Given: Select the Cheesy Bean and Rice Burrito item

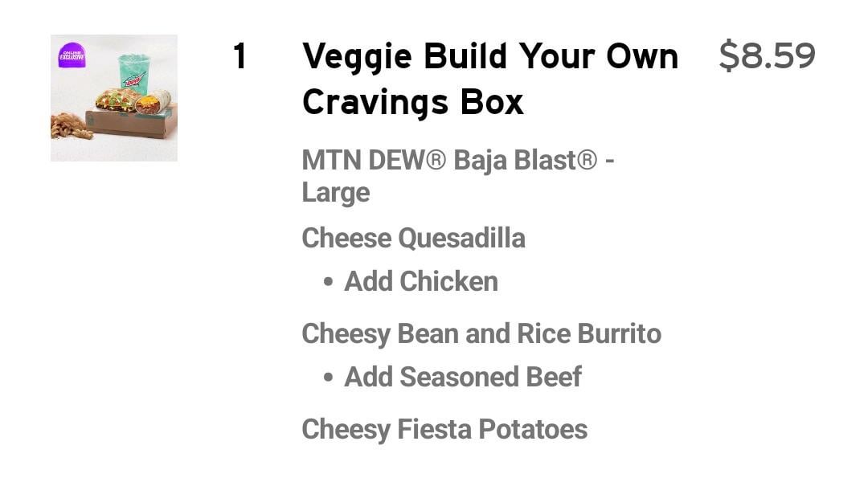Looking at the screenshot, I should coord(481,333).
